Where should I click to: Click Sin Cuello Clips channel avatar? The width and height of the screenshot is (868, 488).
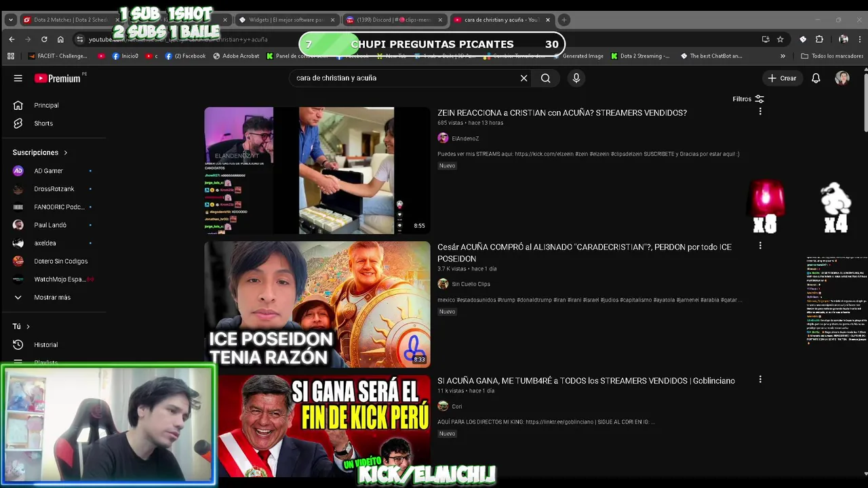point(443,284)
